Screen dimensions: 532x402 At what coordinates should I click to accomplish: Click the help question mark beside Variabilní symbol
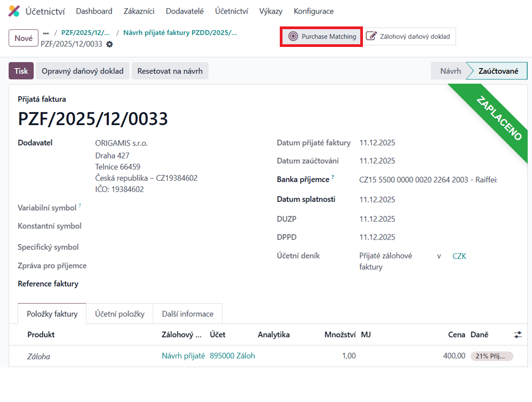point(80,205)
